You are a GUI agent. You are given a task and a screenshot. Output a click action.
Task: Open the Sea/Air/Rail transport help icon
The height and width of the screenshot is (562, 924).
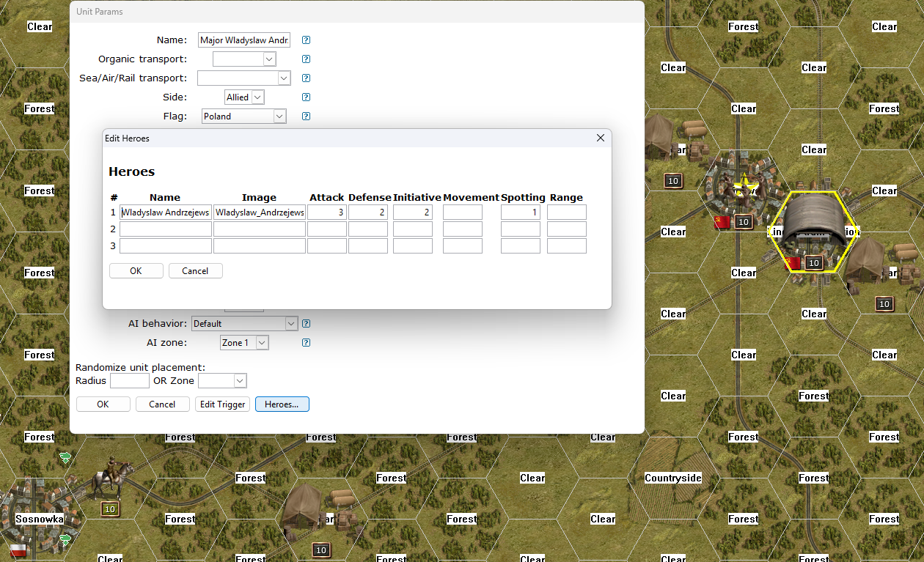pos(306,78)
